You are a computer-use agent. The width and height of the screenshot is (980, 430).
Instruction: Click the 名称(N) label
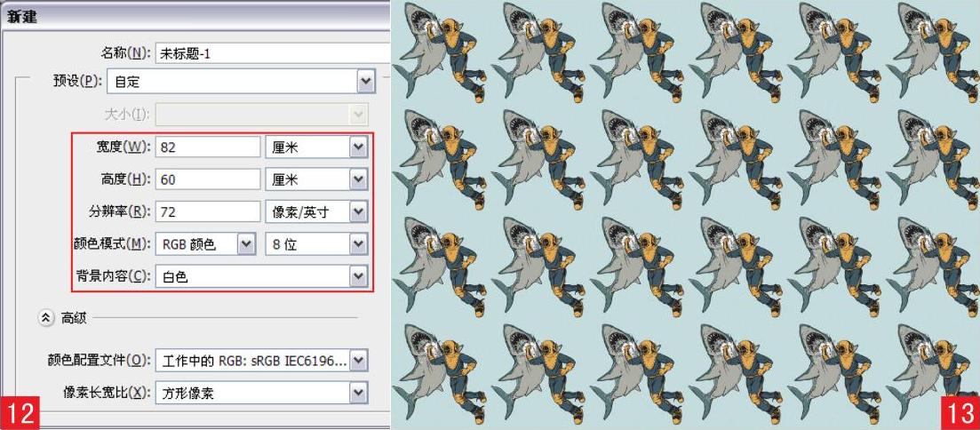(x=125, y=53)
